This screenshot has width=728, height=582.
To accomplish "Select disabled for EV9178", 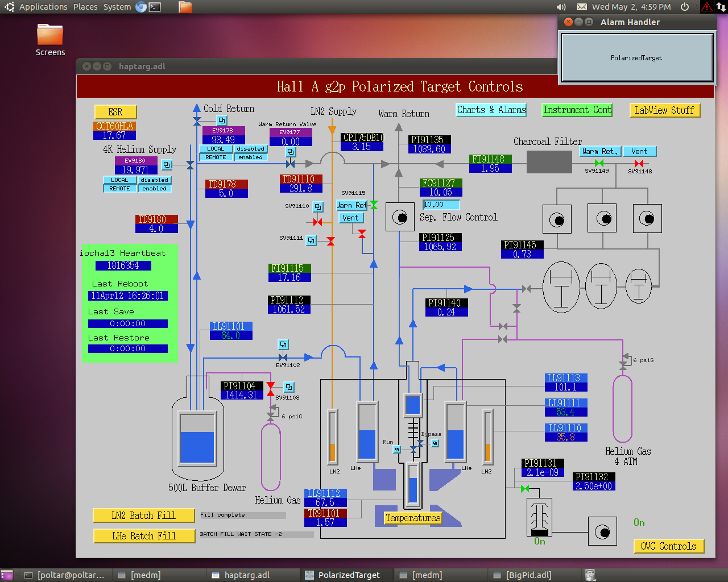I will (251, 149).
